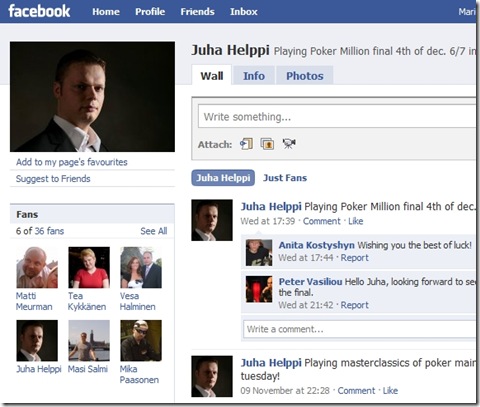Like the 09 November post
The height and width of the screenshot is (407, 480).
click(390, 390)
